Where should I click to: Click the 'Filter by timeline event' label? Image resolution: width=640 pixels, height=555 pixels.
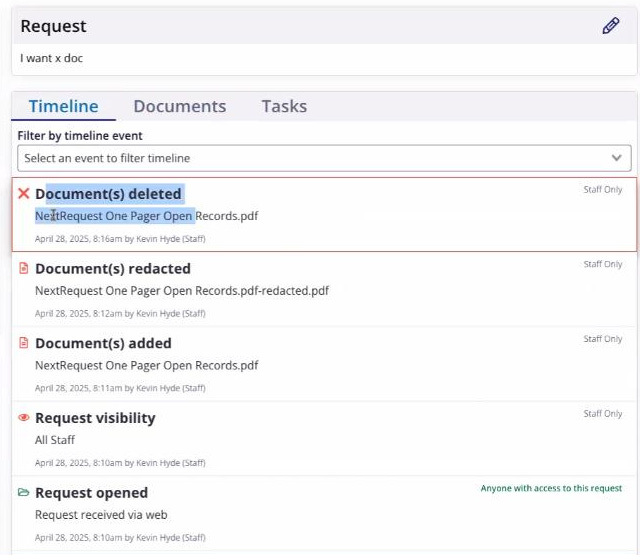point(80,135)
